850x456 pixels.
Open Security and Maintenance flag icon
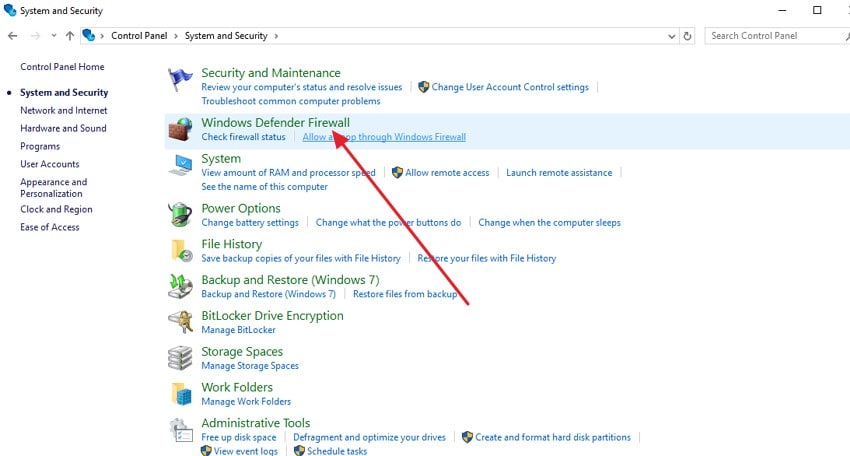[x=180, y=80]
